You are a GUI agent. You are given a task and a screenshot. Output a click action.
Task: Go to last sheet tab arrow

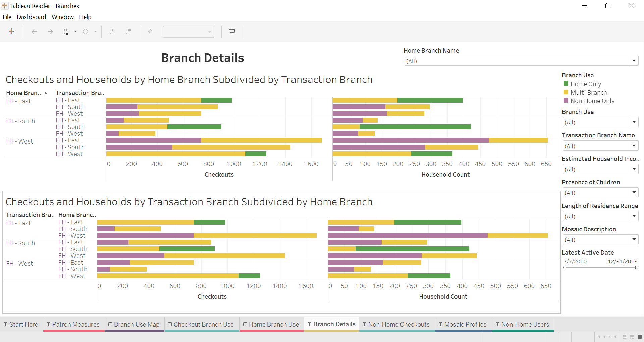coord(615,337)
